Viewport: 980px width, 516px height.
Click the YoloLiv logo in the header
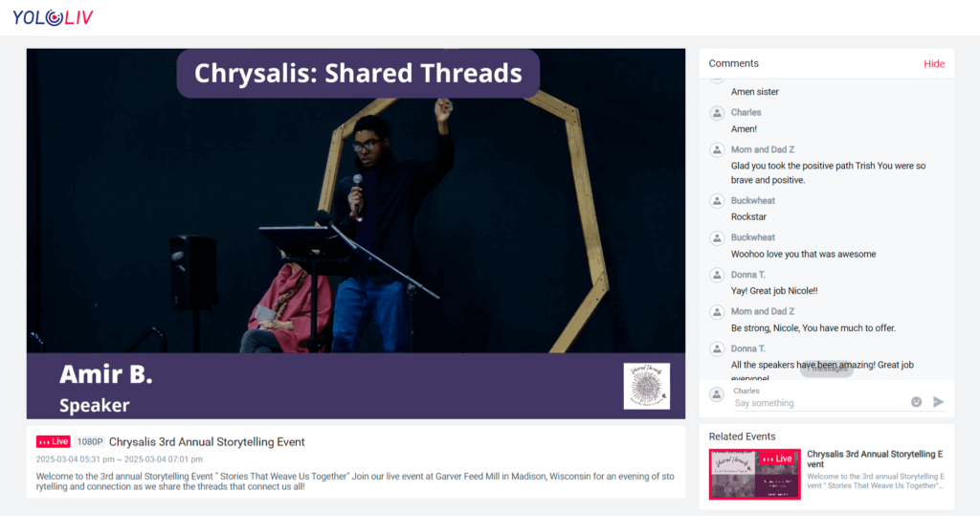click(x=53, y=17)
